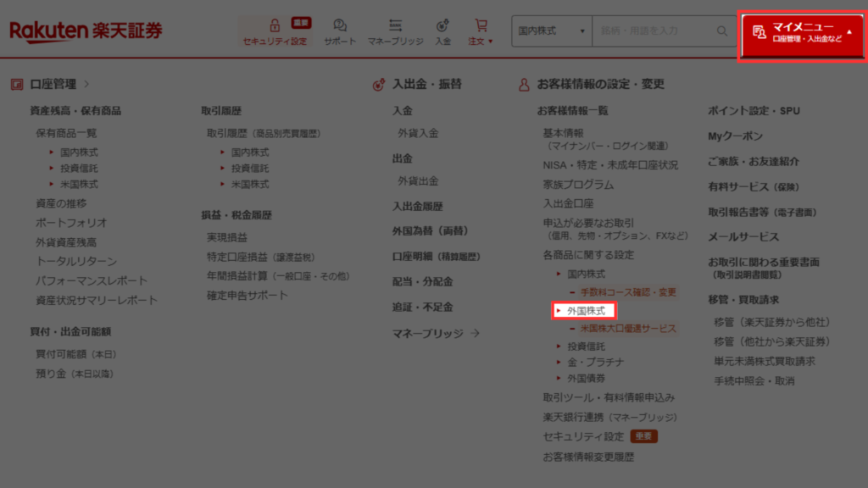Open 保有商品一覧 under 資産残高

pos(66,133)
